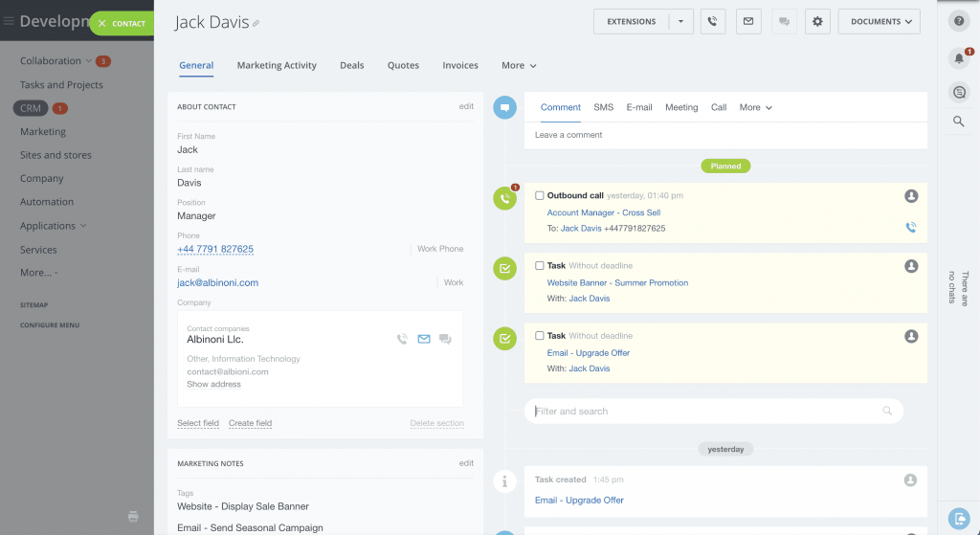Screen dimensions: 980x535
Task: Select the Meeting activity tab
Action: [x=681, y=107]
